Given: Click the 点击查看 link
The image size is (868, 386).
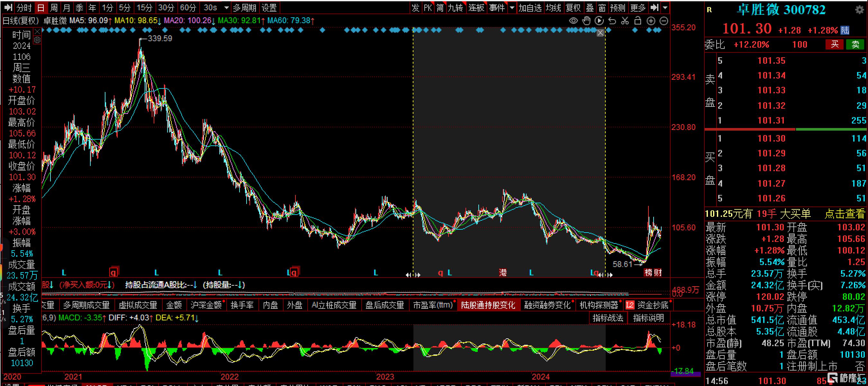Looking at the screenshot, I should pyautogui.click(x=845, y=214).
